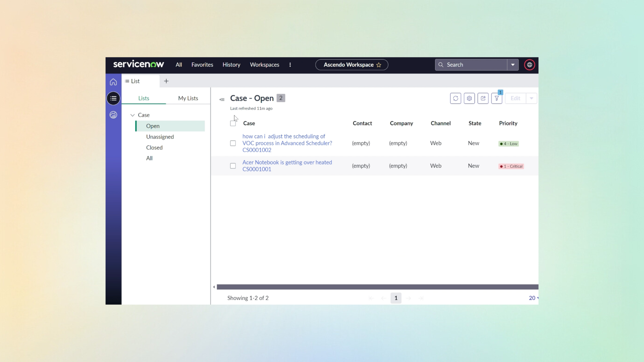Check the CS0001002 case row checkbox

233,143
